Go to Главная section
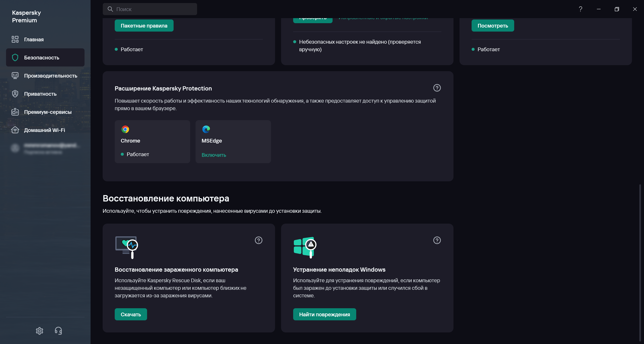Image resolution: width=644 pixels, height=344 pixels. pos(34,39)
